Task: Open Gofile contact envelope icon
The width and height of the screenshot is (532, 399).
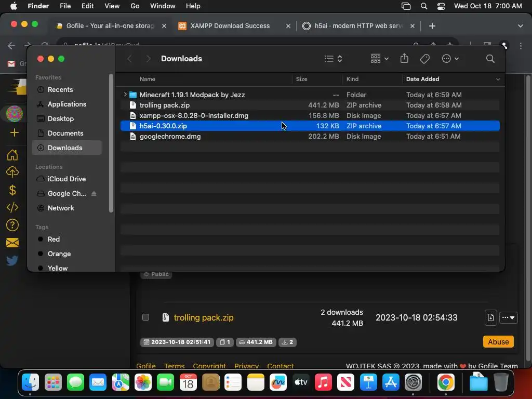Action: pyautogui.click(x=12, y=243)
